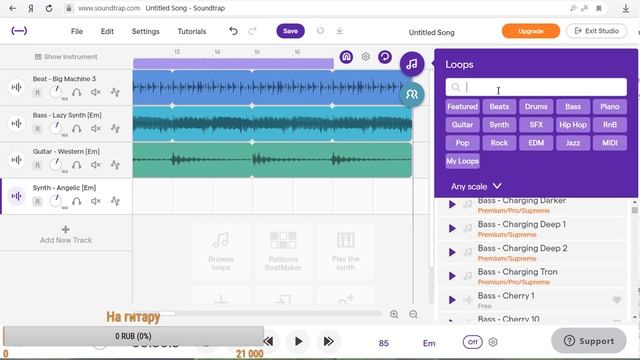Click the Loops search field
The width and height of the screenshot is (640, 360).
536,87
